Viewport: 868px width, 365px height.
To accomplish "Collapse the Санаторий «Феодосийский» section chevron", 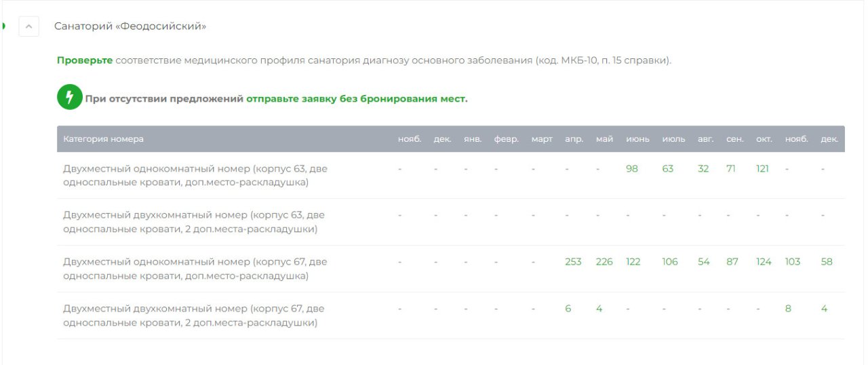I will (x=28, y=26).
